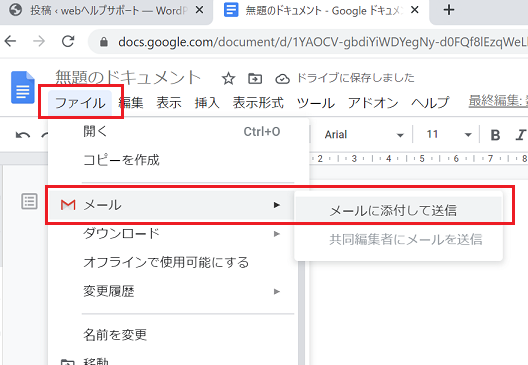The width and height of the screenshot is (528, 365).
Task: Open the font size 11 dropdown
Action: click(449, 135)
